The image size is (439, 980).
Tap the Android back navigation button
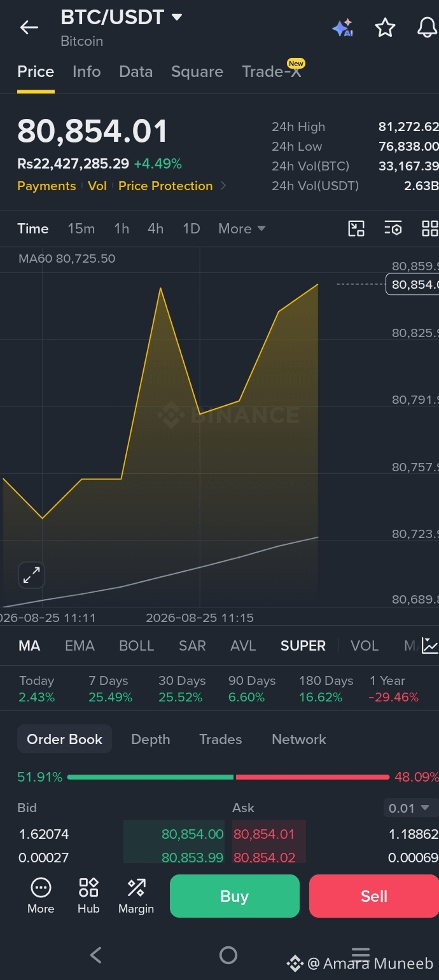coord(95,955)
